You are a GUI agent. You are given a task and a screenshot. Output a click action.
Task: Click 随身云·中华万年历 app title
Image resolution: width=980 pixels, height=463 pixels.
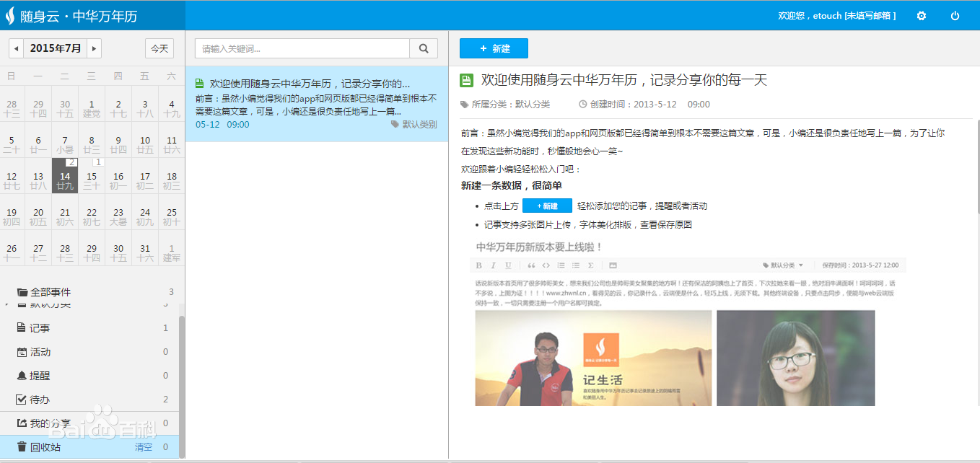tap(80, 16)
